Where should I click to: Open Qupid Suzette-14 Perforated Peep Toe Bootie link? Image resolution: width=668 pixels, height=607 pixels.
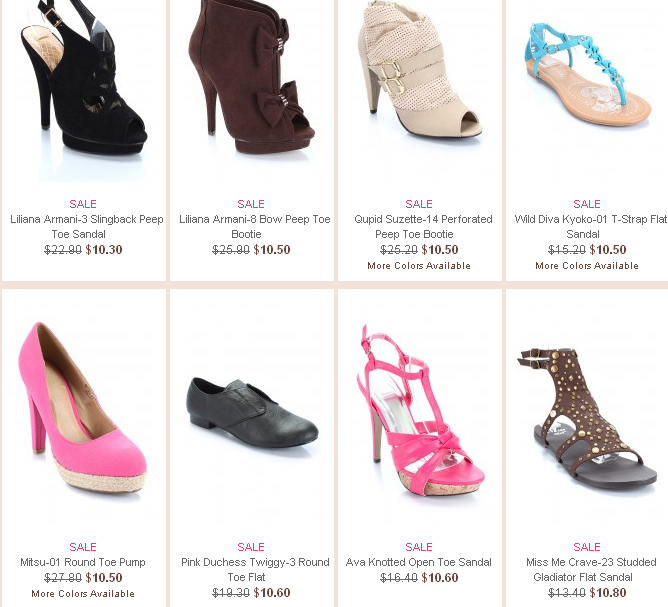[x=423, y=227]
